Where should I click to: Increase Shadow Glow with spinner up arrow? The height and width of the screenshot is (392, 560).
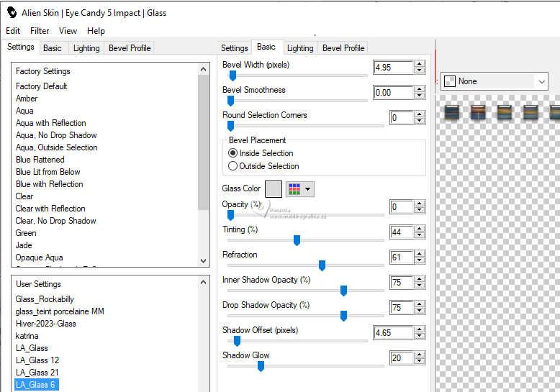(x=420, y=355)
